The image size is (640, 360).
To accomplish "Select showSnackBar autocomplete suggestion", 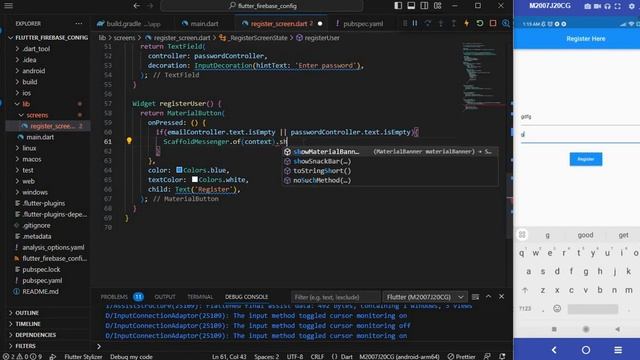I will point(390,161).
